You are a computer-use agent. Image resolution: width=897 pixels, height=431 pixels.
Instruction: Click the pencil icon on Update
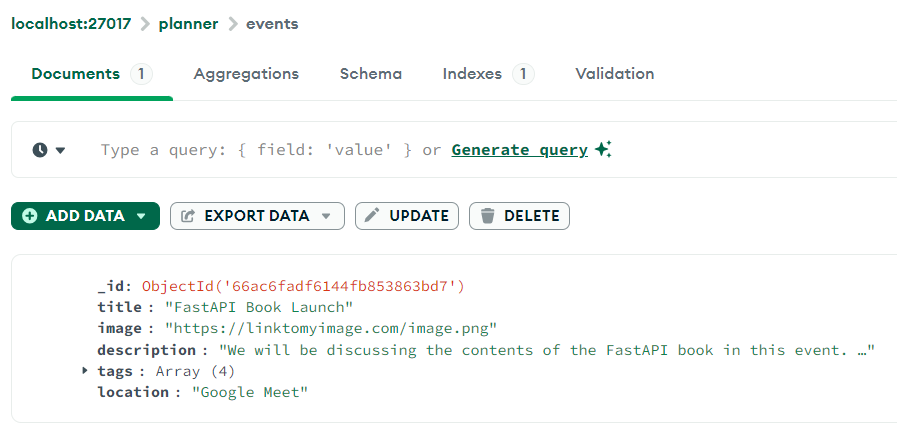coord(372,216)
